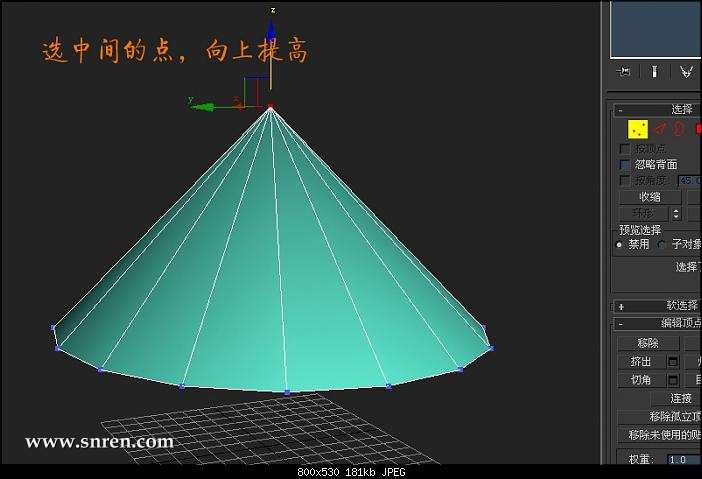Select the yellow Vertex sub-object level icon

[x=638, y=129]
